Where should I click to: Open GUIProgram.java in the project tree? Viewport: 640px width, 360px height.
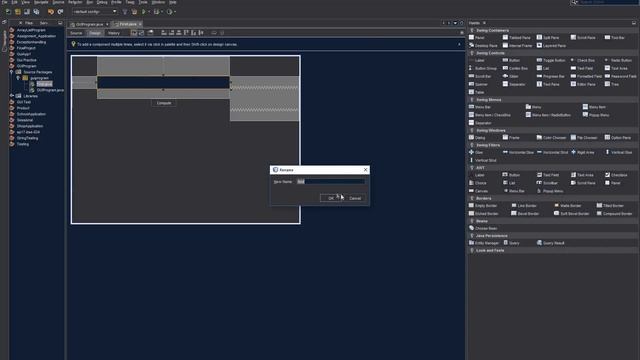[x=50, y=90]
